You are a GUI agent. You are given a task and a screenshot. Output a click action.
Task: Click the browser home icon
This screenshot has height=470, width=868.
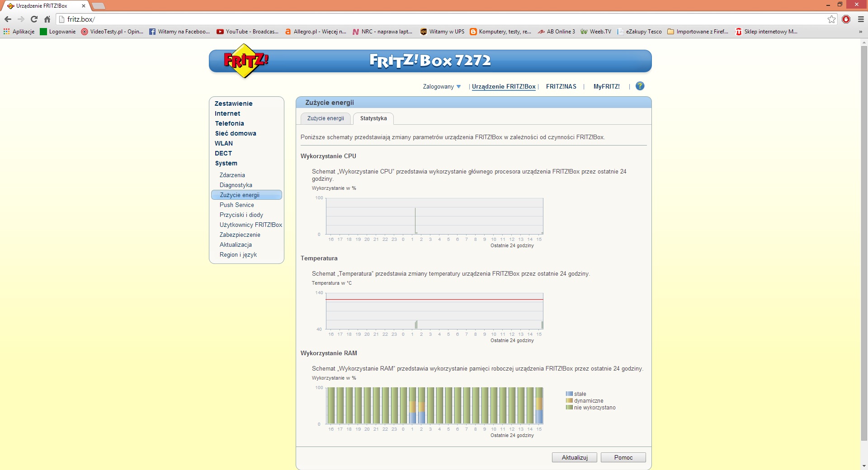pyautogui.click(x=47, y=19)
